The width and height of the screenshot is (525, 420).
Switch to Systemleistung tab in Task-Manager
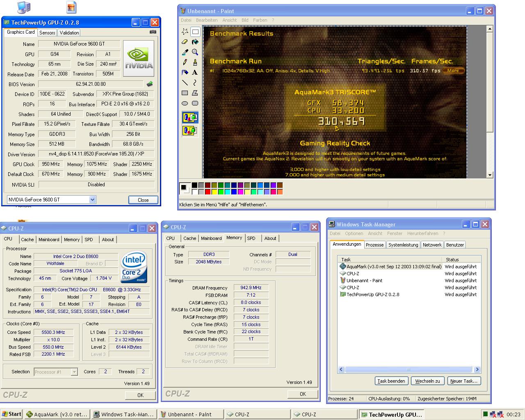pos(403,245)
